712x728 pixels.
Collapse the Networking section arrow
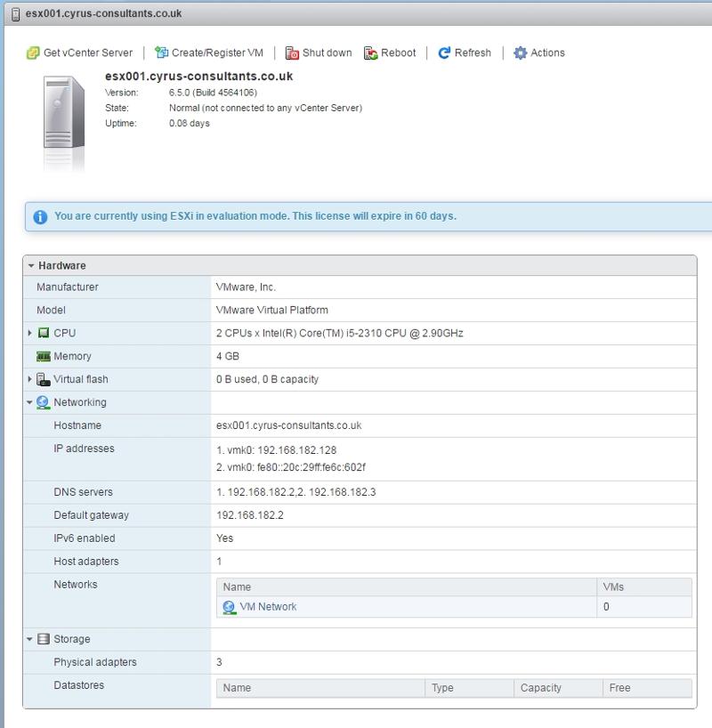tap(29, 402)
